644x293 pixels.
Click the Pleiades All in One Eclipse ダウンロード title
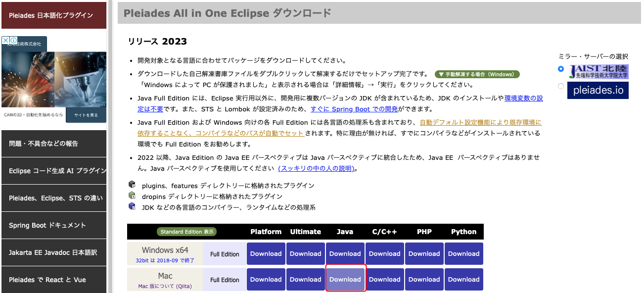click(228, 13)
